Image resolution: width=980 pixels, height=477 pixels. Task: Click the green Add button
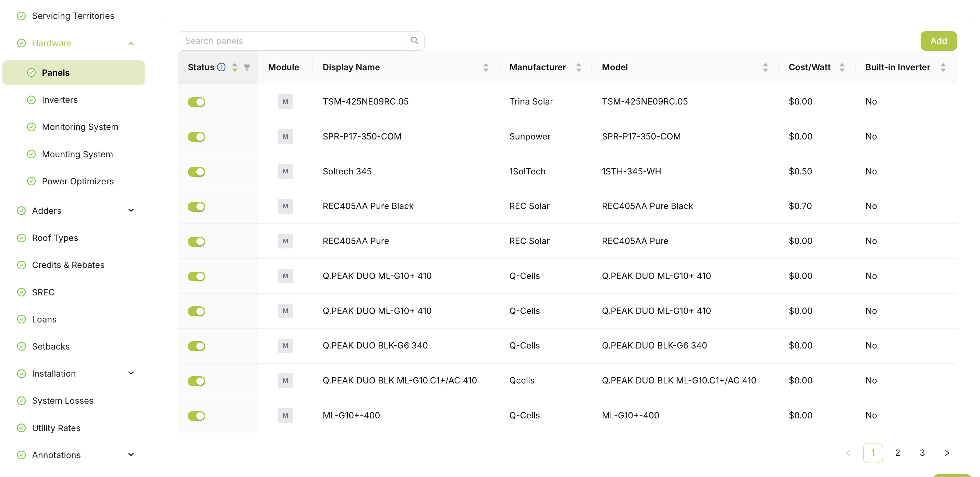click(938, 41)
